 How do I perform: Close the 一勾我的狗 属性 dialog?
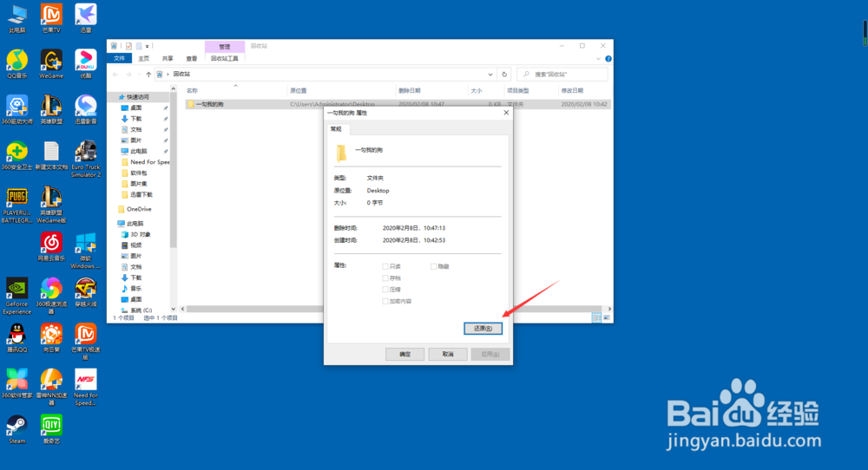[506, 113]
